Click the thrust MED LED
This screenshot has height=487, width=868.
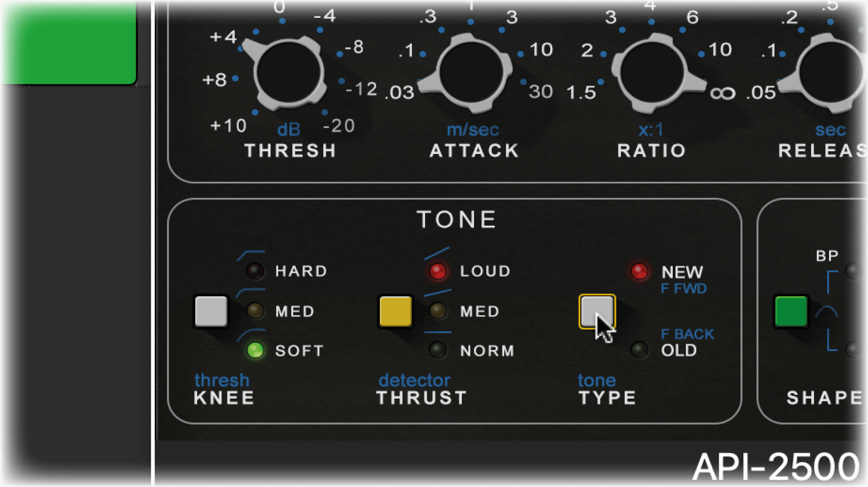click(x=438, y=311)
